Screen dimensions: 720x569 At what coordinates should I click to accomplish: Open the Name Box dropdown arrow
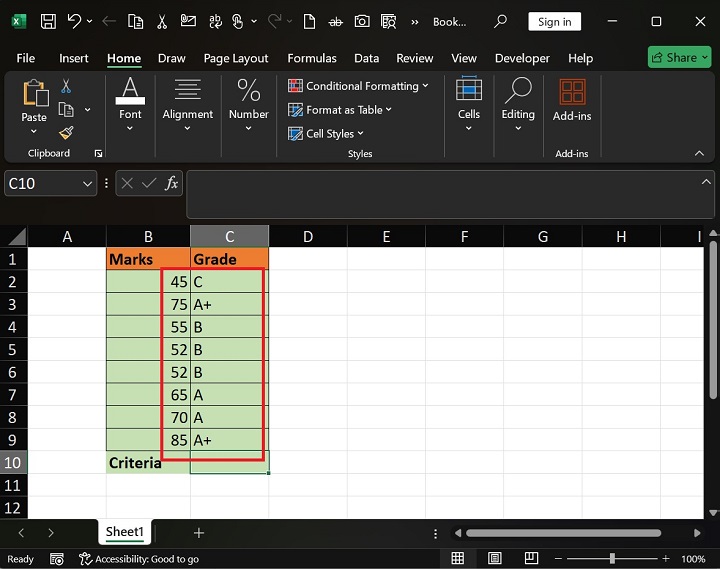(87, 183)
